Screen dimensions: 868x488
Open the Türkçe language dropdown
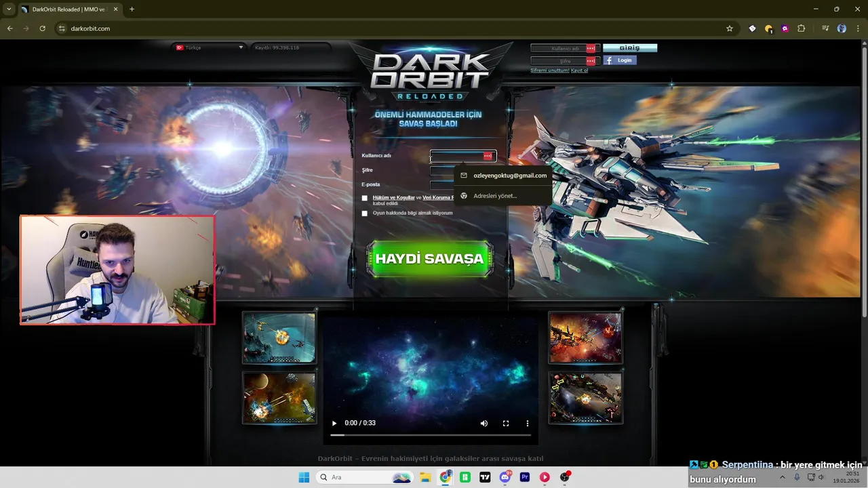point(209,47)
